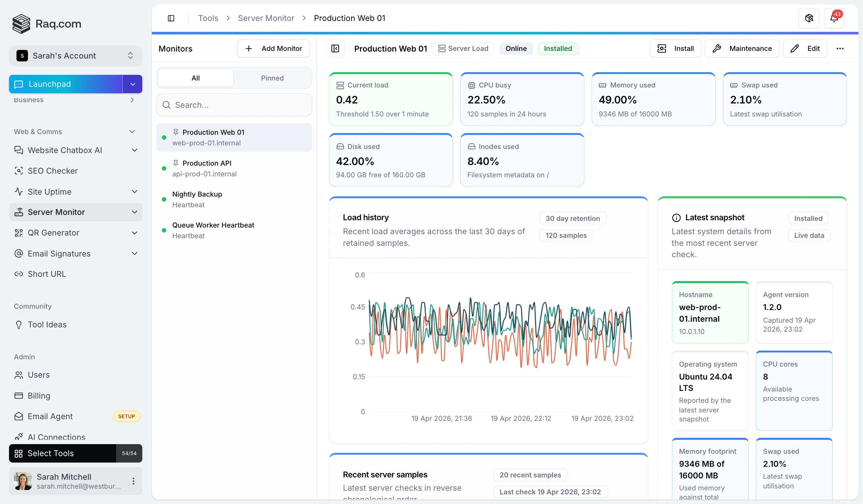Viewport: 863px width, 504px height.
Task: Open Sarah Mitchell's profile menu
Action: pyautogui.click(x=133, y=481)
